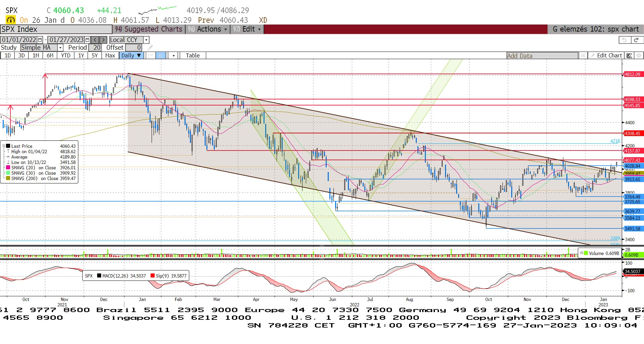Click the chart settings gear icon
The width and height of the screenshot is (644, 344).
[x=639, y=55]
